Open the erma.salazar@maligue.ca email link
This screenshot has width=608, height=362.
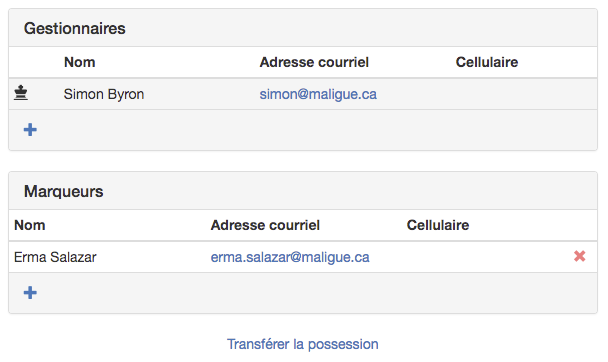tap(290, 257)
